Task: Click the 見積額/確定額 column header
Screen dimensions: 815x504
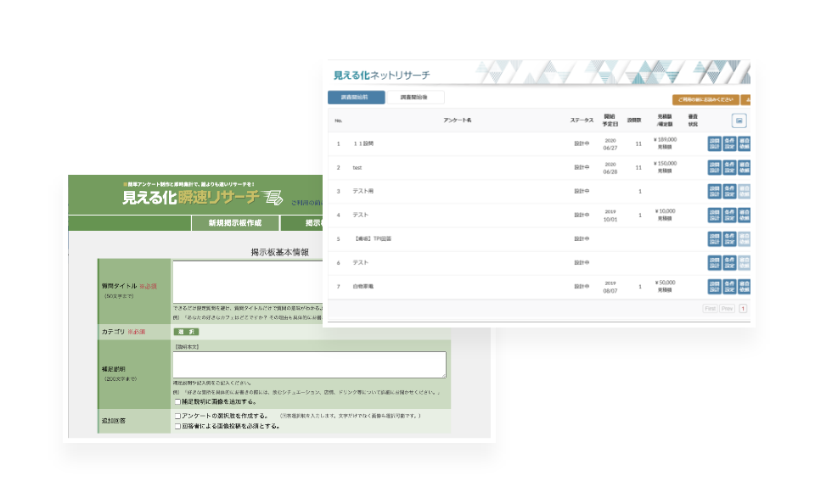Action: [x=665, y=120]
